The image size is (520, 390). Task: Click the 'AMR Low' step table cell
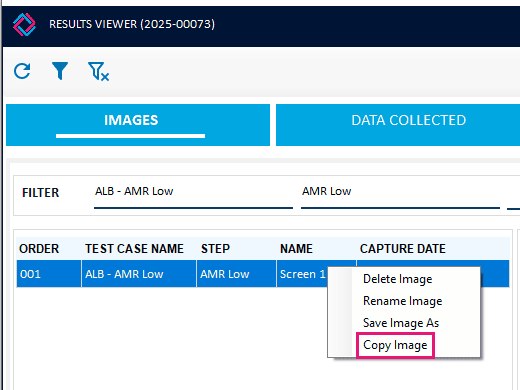(x=236, y=274)
